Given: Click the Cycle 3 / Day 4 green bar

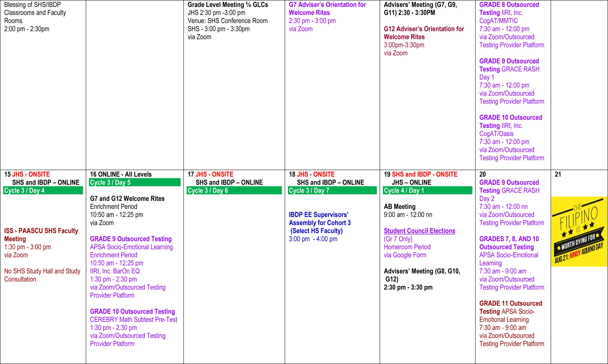Looking at the screenshot, I should [x=43, y=190].
